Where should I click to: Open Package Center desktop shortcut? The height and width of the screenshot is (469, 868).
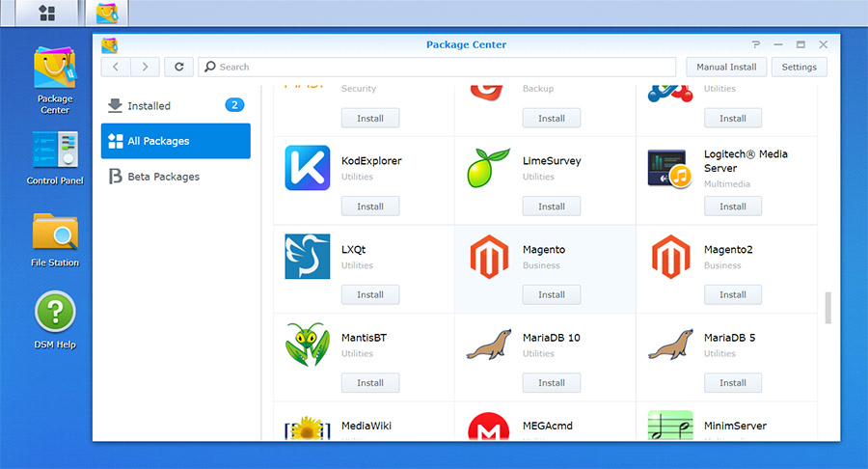pos(55,81)
